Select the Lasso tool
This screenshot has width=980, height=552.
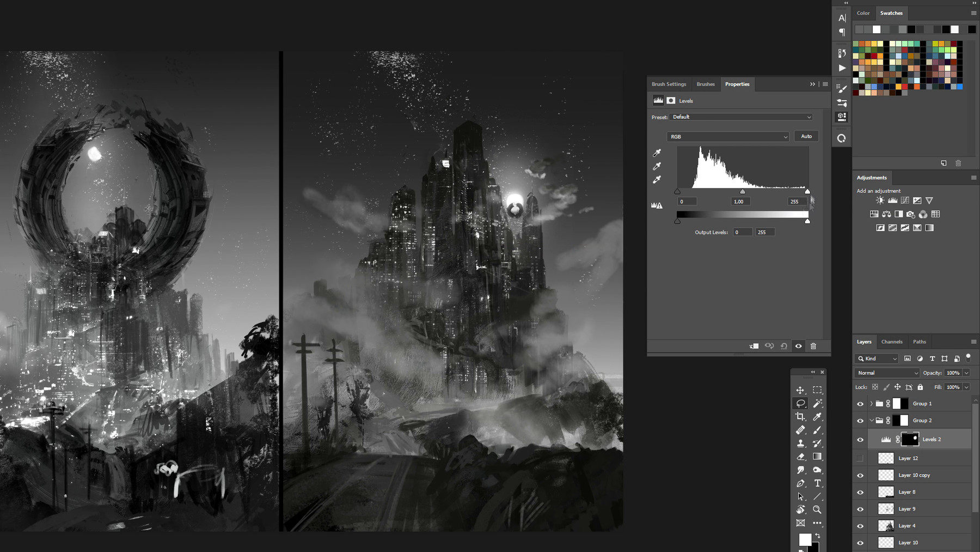[800, 403]
